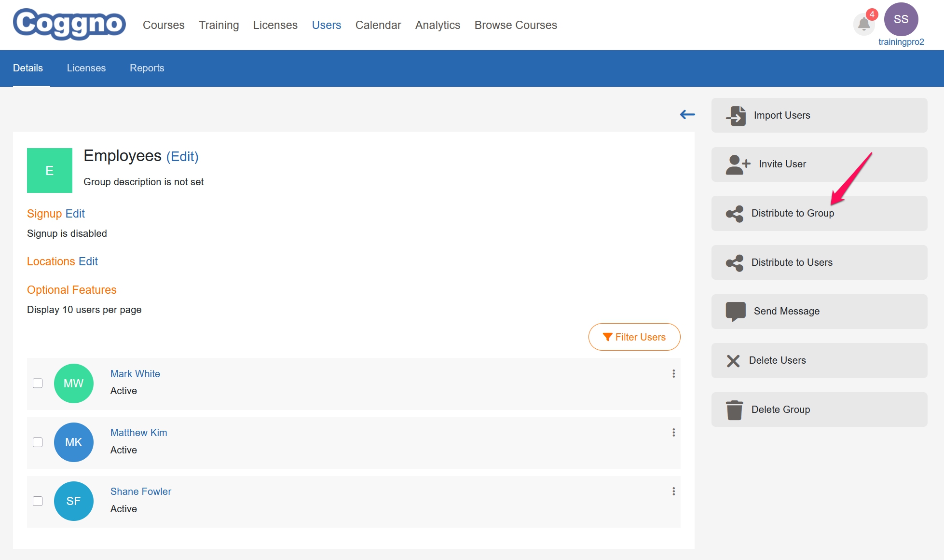Switch to the Details tab
The width and height of the screenshot is (944, 560).
point(28,68)
